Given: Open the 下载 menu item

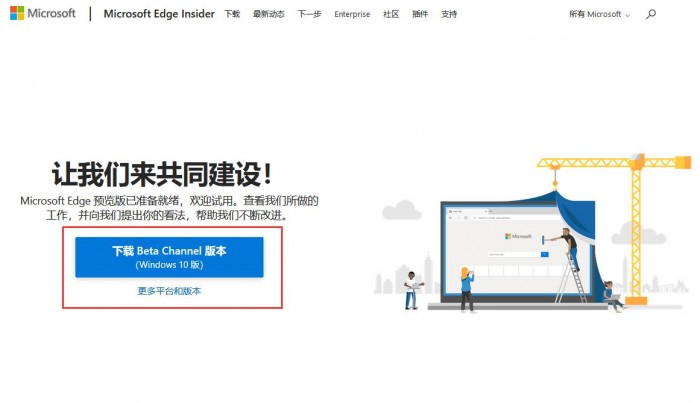Looking at the screenshot, I should pos(232,14).
